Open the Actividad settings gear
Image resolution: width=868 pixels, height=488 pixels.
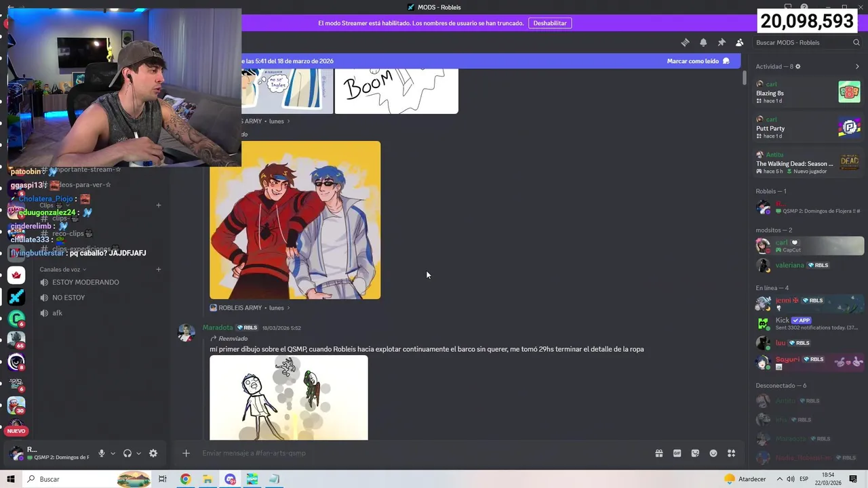pos(797,66)
